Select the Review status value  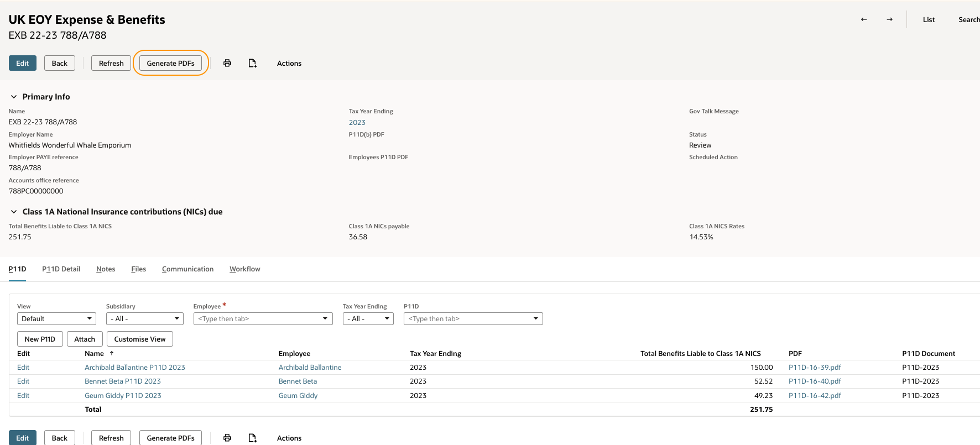click(700, 145)
